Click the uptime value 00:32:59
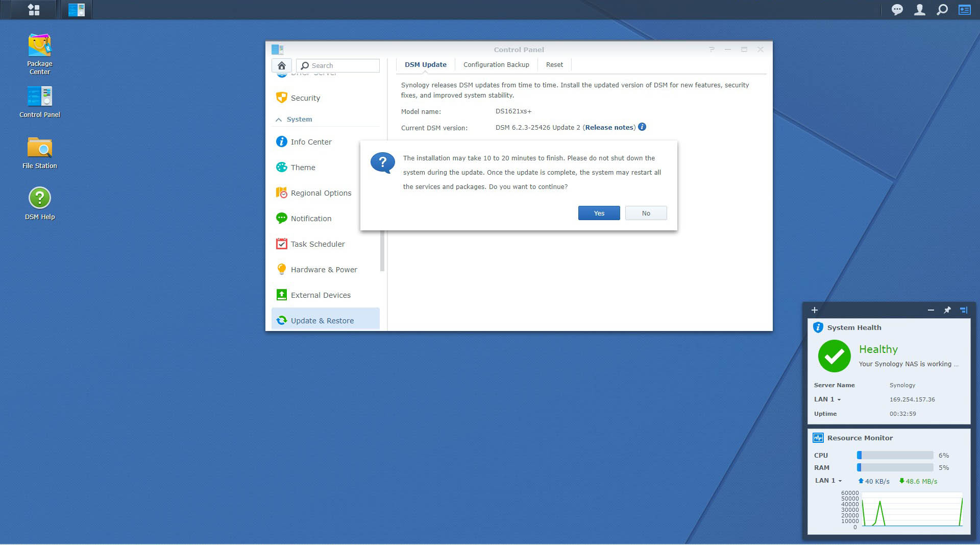 (902, 414)
